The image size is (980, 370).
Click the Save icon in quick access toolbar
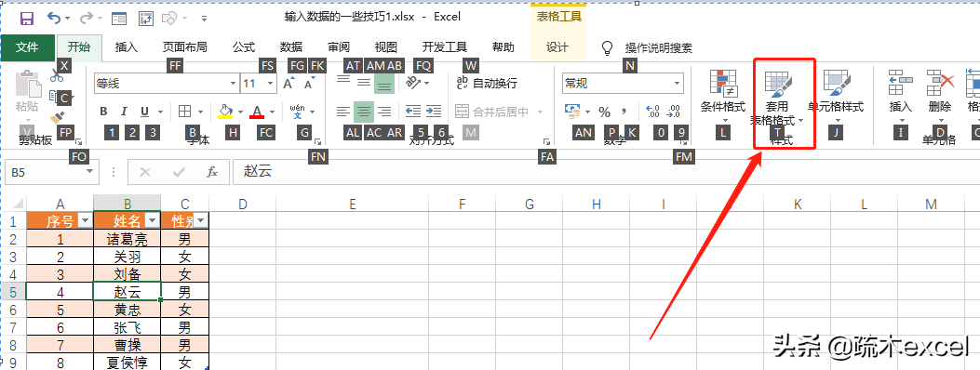[x=27, y=19]
